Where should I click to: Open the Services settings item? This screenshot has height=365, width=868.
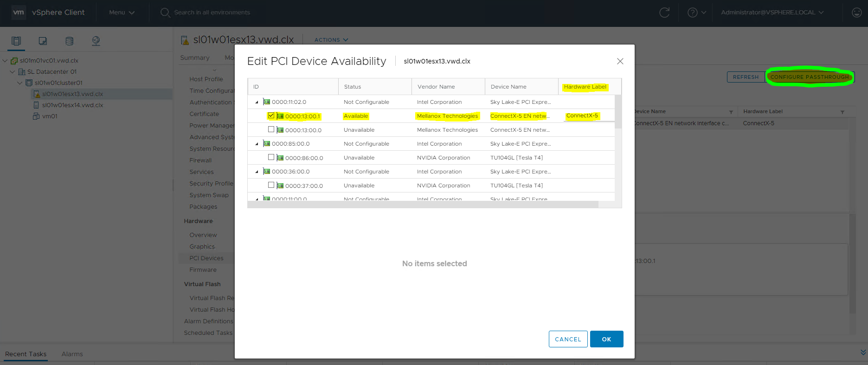pos(201,172)
